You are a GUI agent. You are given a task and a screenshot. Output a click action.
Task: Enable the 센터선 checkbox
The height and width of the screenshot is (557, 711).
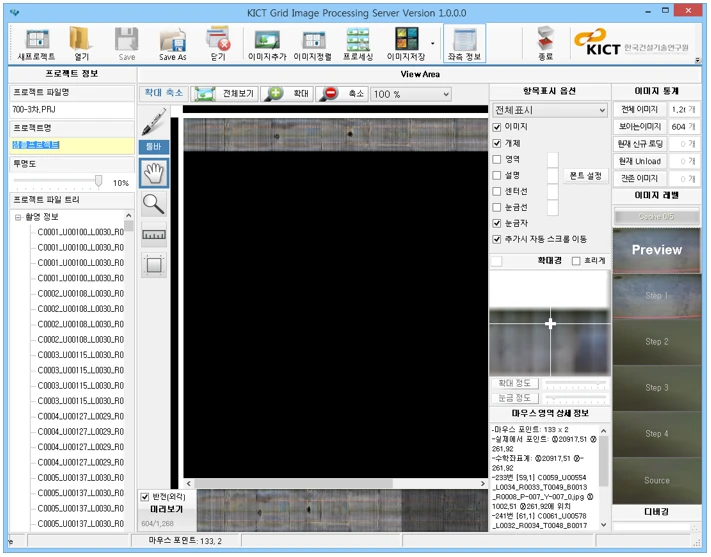[497, 191]
